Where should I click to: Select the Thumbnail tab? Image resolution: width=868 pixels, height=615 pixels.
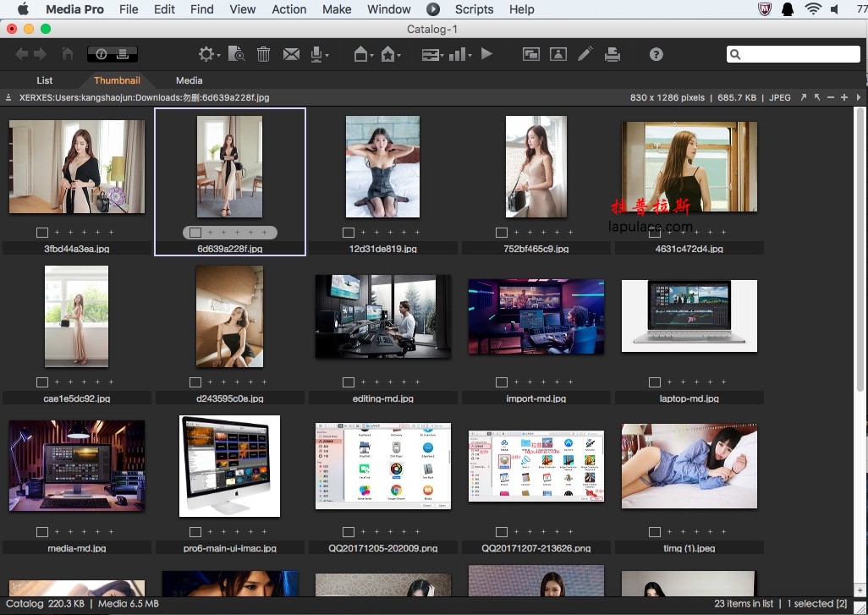117,80
